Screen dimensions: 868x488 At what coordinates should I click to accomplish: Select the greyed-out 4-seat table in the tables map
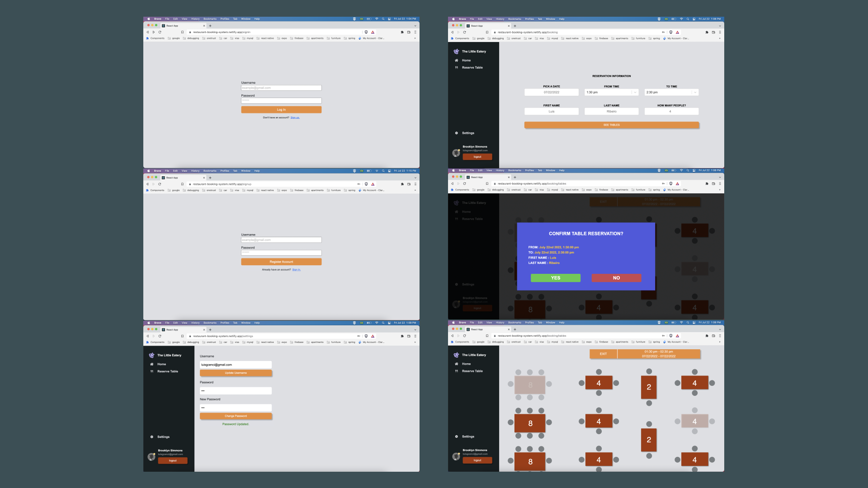coord(694,421)
